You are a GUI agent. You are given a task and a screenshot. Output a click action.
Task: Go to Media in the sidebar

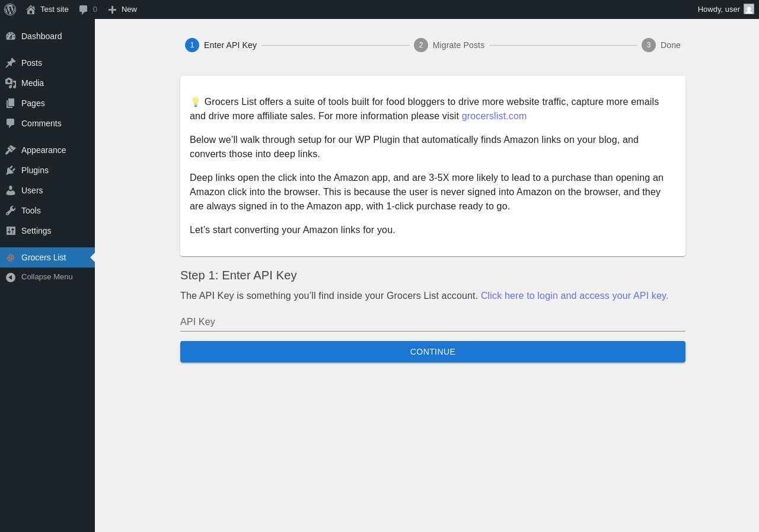[x=47, y=83]
